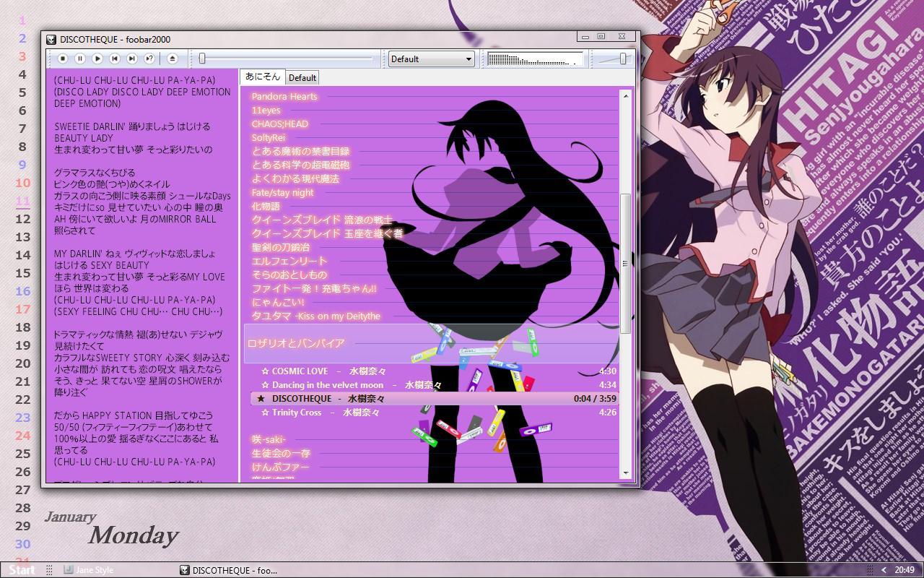The width and height of the screenshot is (924, 578).
Task: Click lyrics line MY DARLIN' ねぇ ヴィヴィッドな恋しましょ
Action: pyautogui.click(x=135, y=254)
